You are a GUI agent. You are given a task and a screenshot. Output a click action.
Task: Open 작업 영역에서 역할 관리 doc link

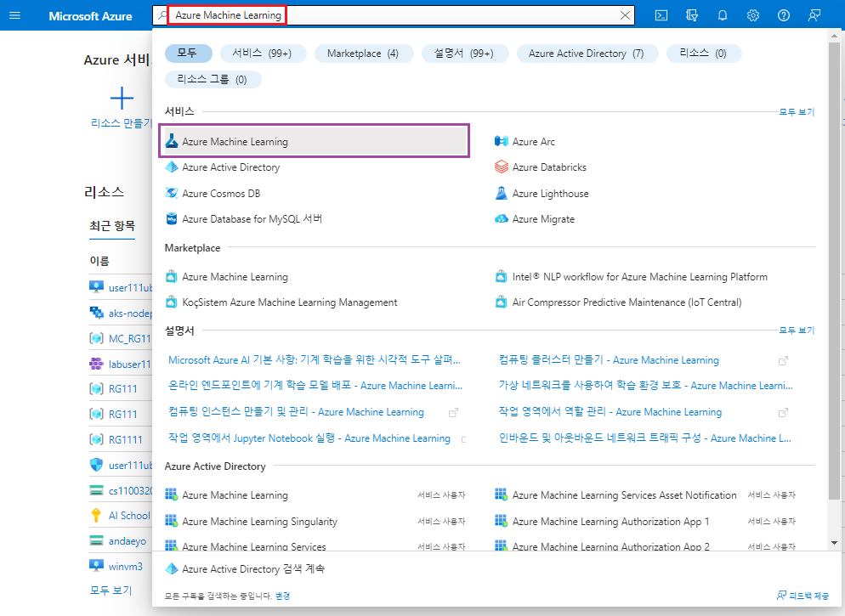(610, 412)
